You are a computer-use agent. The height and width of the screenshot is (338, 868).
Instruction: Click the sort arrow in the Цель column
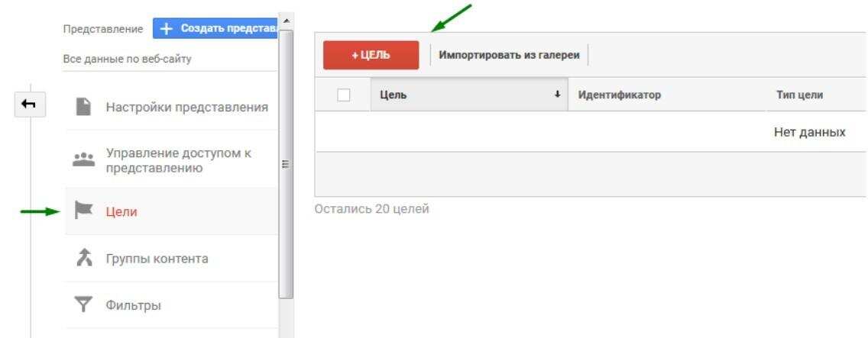[x=559, y=95]
